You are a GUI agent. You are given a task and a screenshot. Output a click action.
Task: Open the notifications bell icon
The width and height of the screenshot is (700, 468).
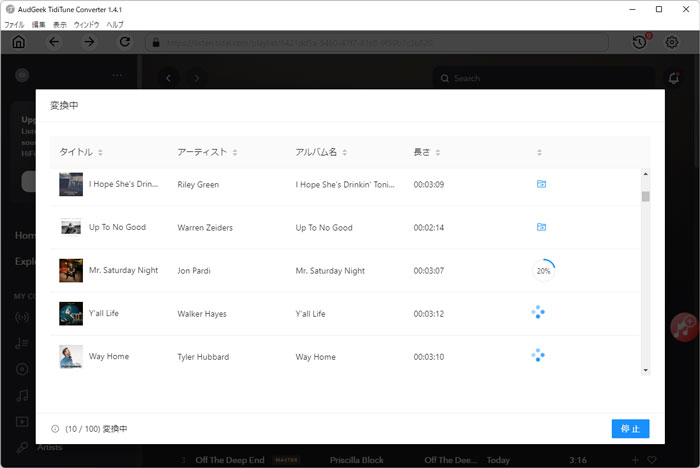click(674, 78)
